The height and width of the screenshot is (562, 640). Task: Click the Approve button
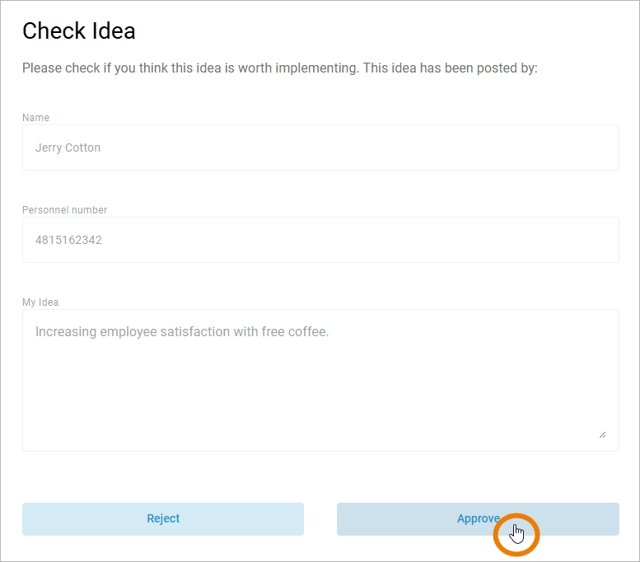477,519
